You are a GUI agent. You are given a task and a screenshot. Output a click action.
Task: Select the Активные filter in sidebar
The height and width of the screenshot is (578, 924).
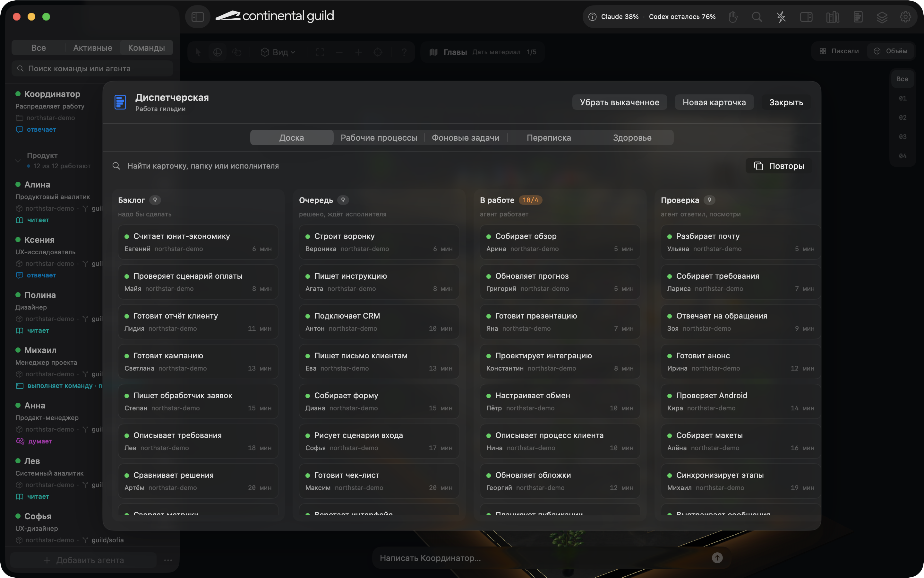pyautogui.click(x=93, y=48)
